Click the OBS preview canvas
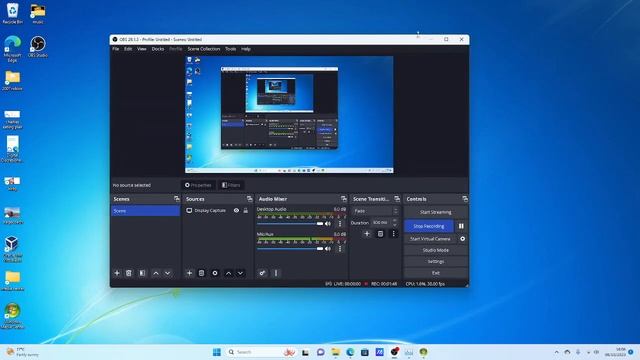This screenshot has height=360, width=640. (x=289, y=115)
